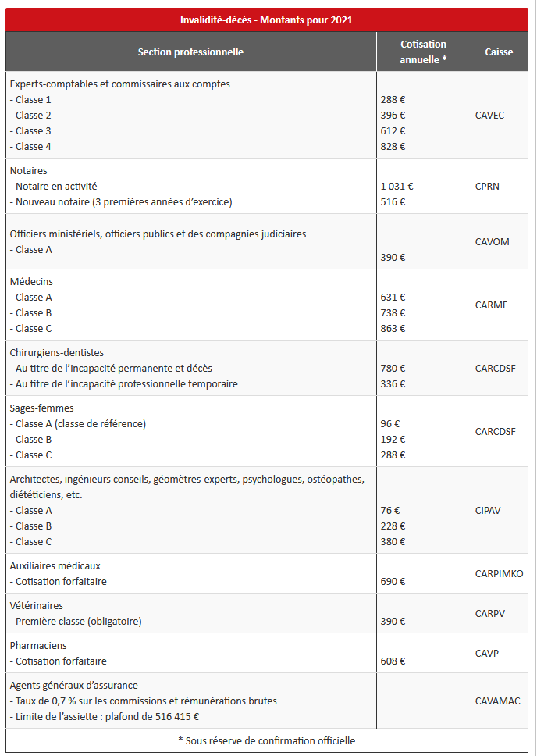The height and width of the screenshot is (756, 537).
Task: Click the 'Sous réserve de confirmation officielle' footnote
Action: 267,740
